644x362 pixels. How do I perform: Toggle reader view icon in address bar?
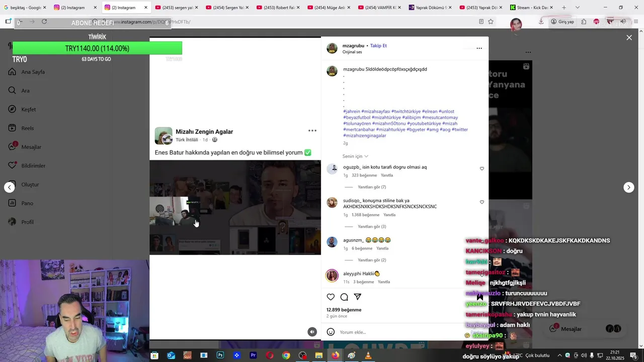[481, 22]
